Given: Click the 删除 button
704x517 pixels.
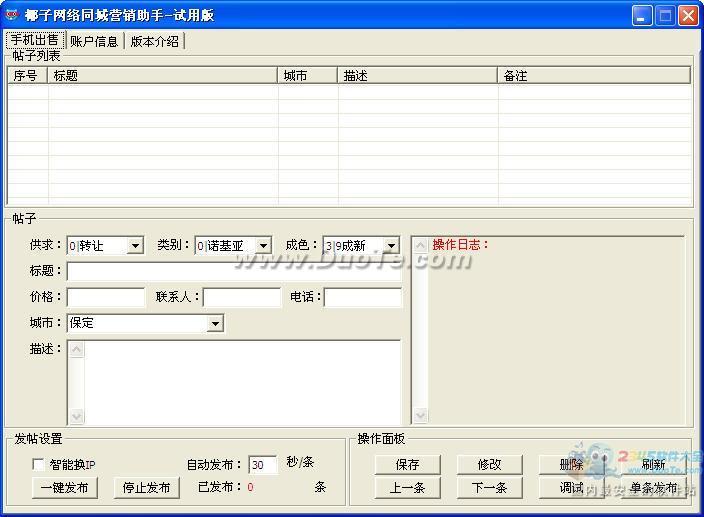Looking at the screenshot, I should tap(572, 464).
